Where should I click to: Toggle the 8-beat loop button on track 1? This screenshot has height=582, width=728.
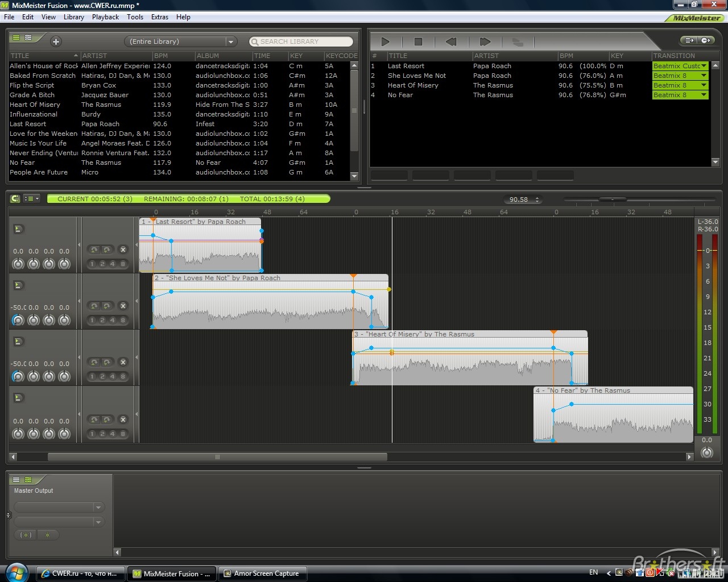pyautogui.click(x=122, y=264)
